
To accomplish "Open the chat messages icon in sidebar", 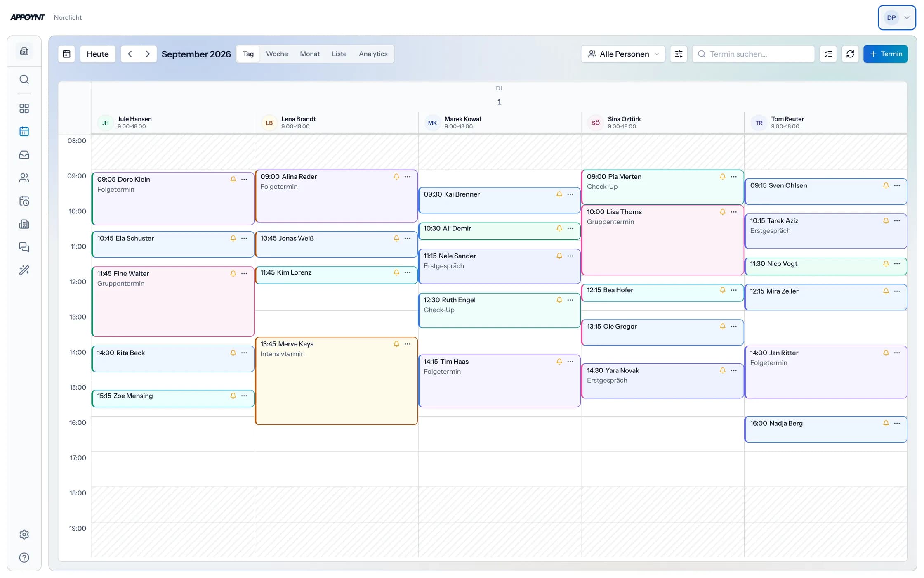I will pyautogui.click(x=24, y=247).
